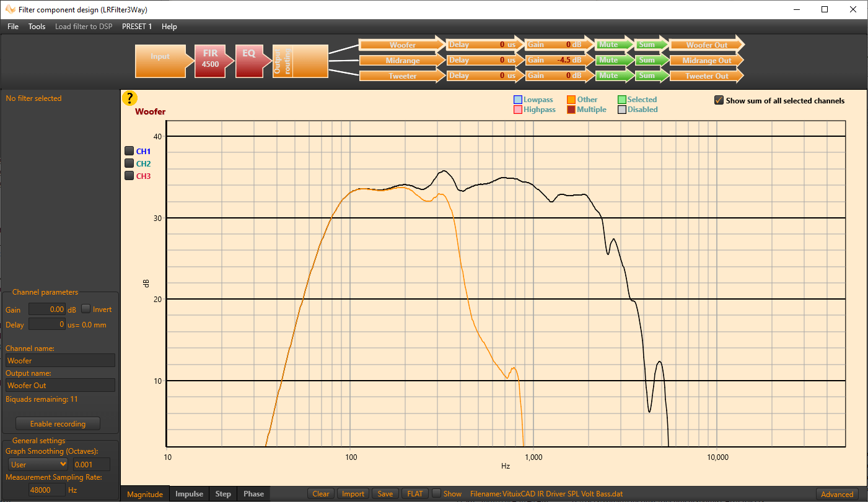
Task: Toggle Mute on the Midrange channel
Action: 614,60
